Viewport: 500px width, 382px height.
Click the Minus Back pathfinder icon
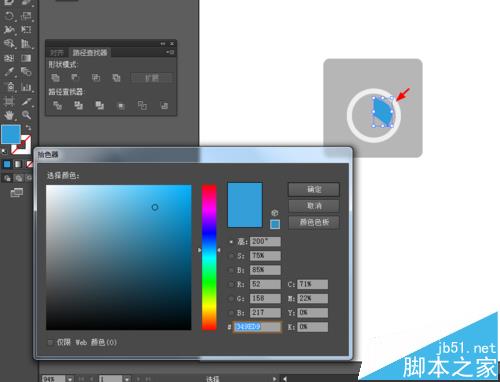click(164, 106)
